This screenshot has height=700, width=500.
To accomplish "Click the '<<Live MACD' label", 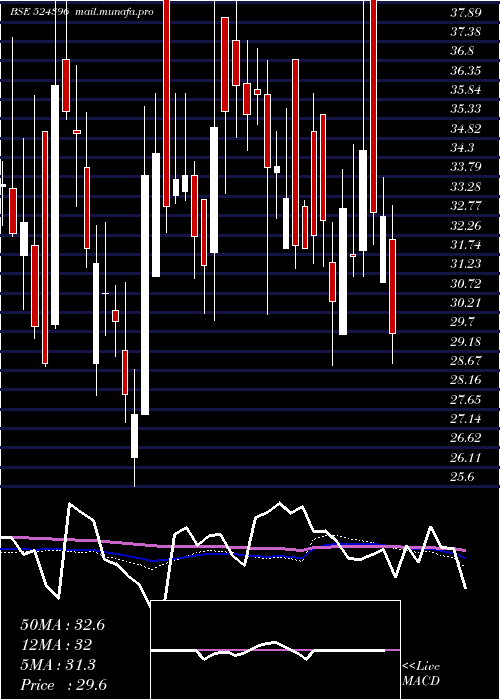I will click(421, 674).
